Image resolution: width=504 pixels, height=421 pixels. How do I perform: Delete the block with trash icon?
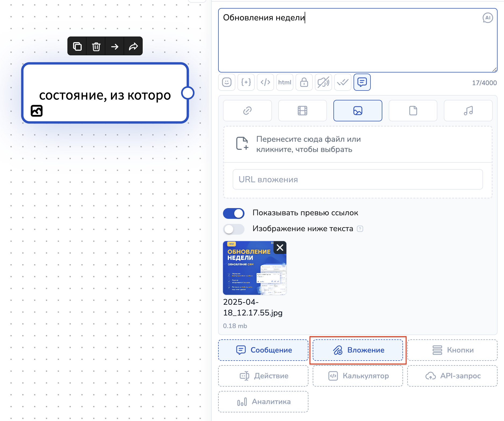pyautogui.click(x=96, y=46)
